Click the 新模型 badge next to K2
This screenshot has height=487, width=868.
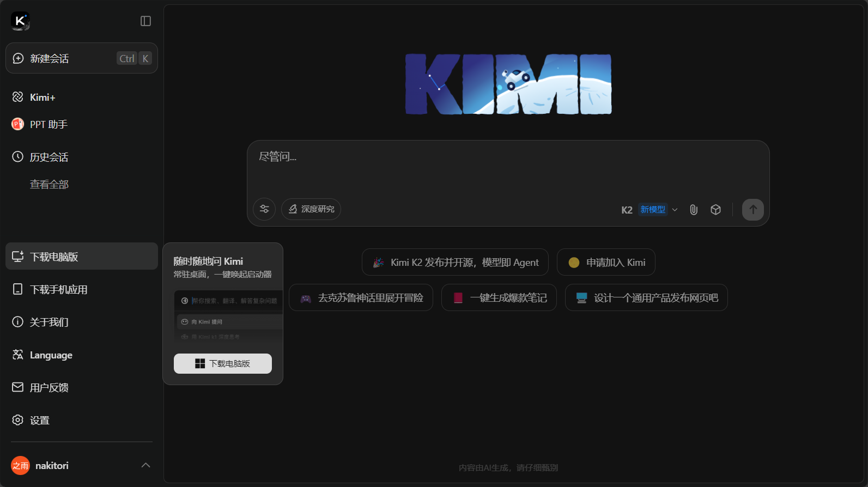click(x=653, y=210)
